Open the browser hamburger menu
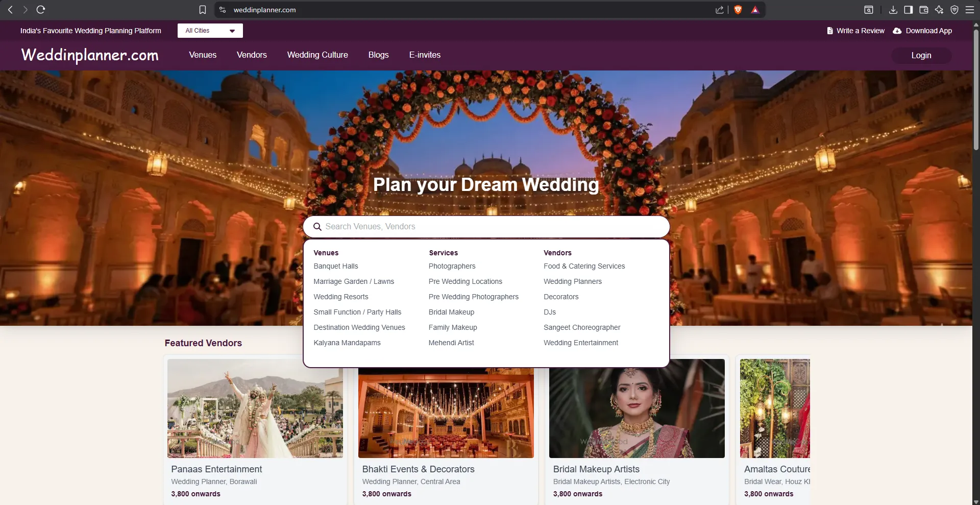 click(x=970, y=10)
